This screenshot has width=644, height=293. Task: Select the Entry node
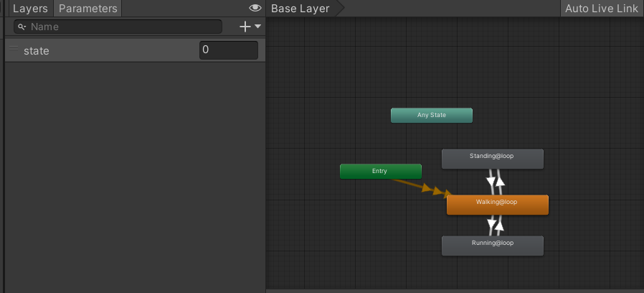pos(381,171)
